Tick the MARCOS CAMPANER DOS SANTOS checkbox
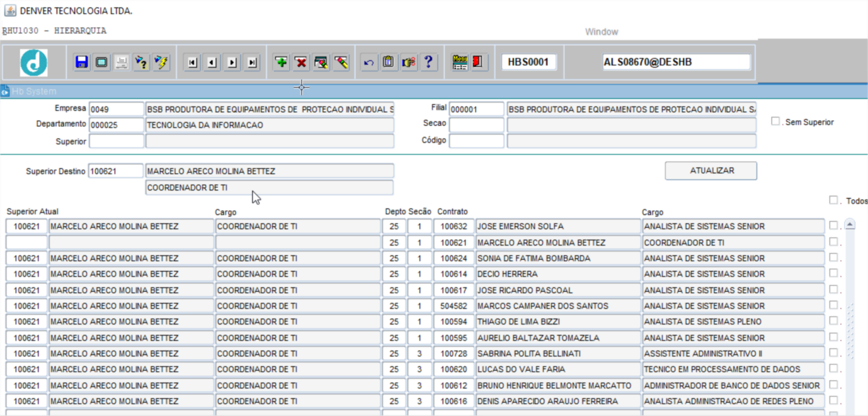The width and height of the screenshot is (868, 416). 833,305
